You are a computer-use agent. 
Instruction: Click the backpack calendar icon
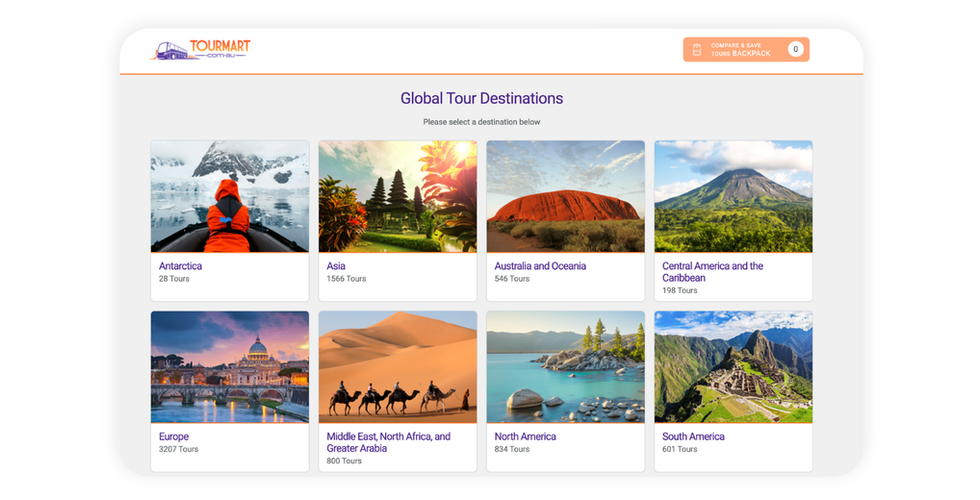pos(697,49)
